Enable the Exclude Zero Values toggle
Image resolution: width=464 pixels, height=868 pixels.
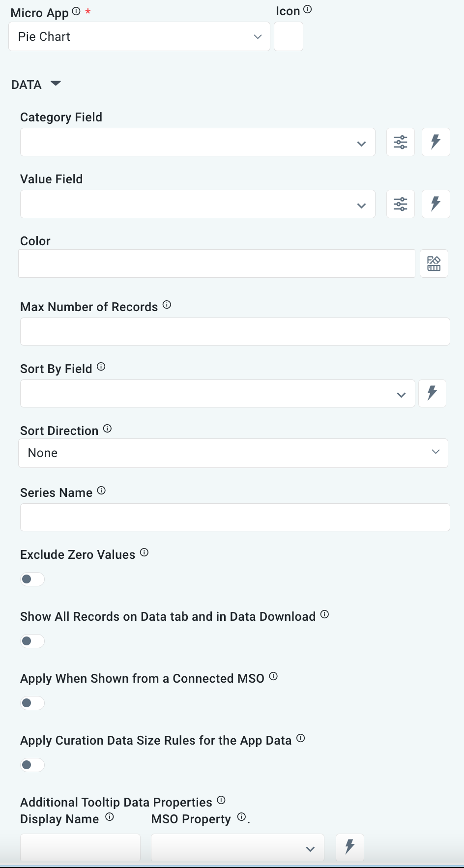point(32,579)
